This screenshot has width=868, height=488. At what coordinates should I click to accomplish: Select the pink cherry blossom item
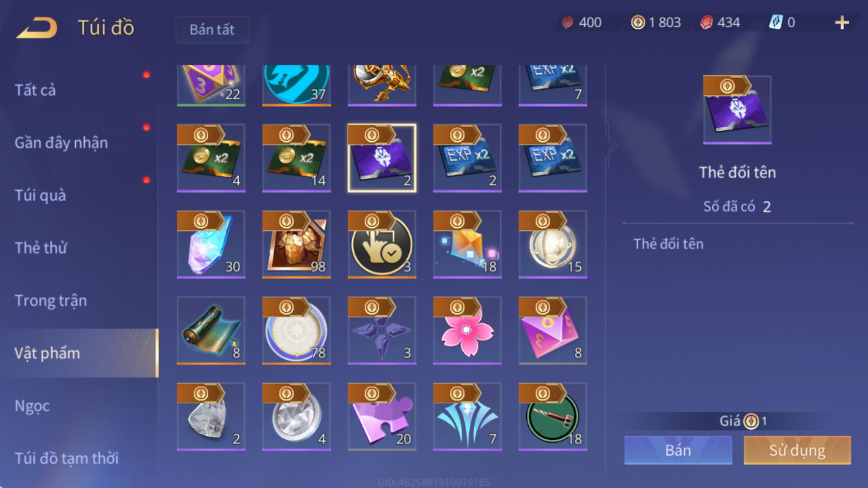point(467,330)
